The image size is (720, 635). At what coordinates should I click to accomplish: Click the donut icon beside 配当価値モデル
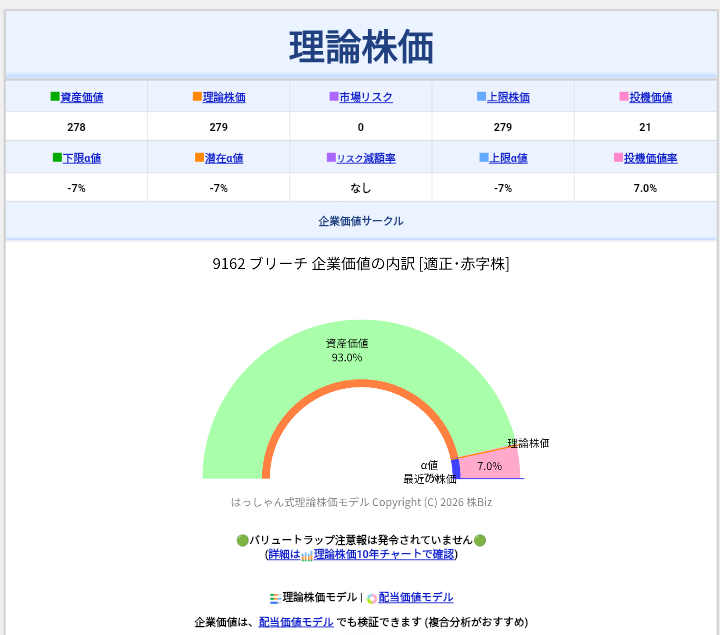(372, 598)
